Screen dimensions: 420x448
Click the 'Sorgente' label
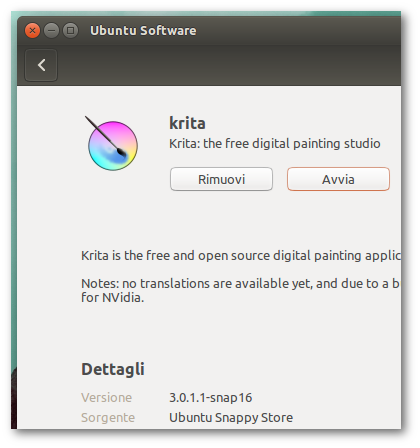click(108, 418)
